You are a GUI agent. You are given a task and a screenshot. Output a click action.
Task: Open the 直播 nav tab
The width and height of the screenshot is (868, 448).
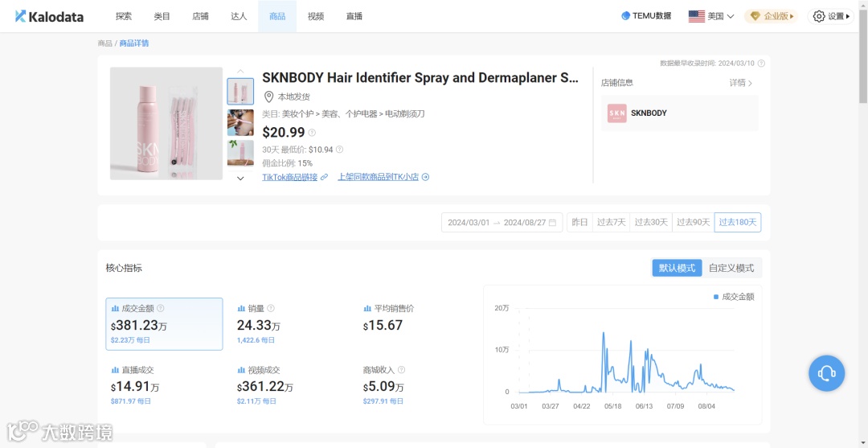pyautogui.click(x=354, y=16)
